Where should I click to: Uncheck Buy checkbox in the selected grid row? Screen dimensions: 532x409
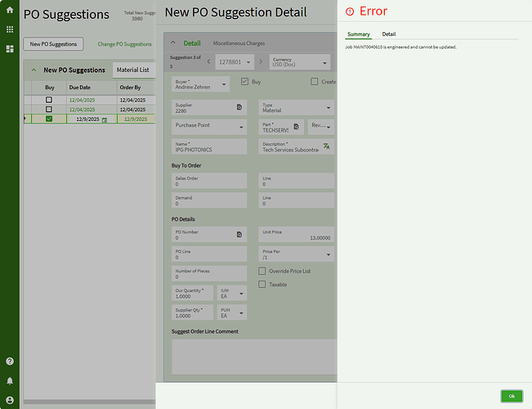49,119
